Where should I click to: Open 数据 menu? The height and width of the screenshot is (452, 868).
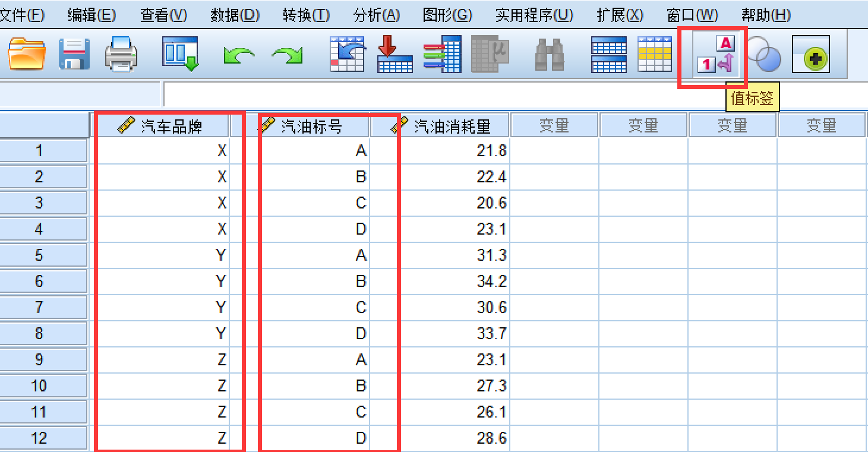coord(235,15)
